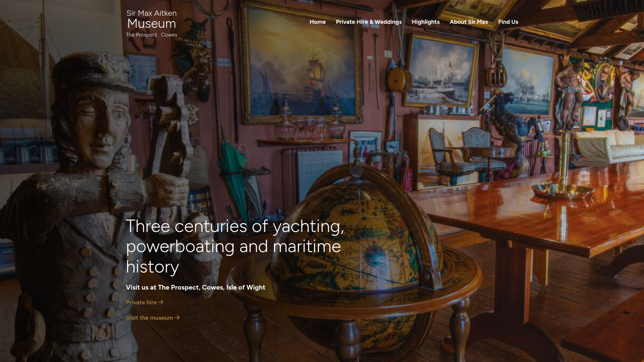Click the 'Visit us at The Prospect, Cowes' text
The image size is (644, 362).
point(196,287)
